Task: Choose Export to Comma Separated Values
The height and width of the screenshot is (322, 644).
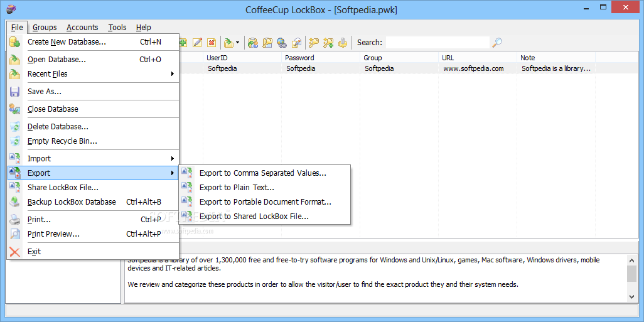Action: pyautogui.click(x=265, y=173)
